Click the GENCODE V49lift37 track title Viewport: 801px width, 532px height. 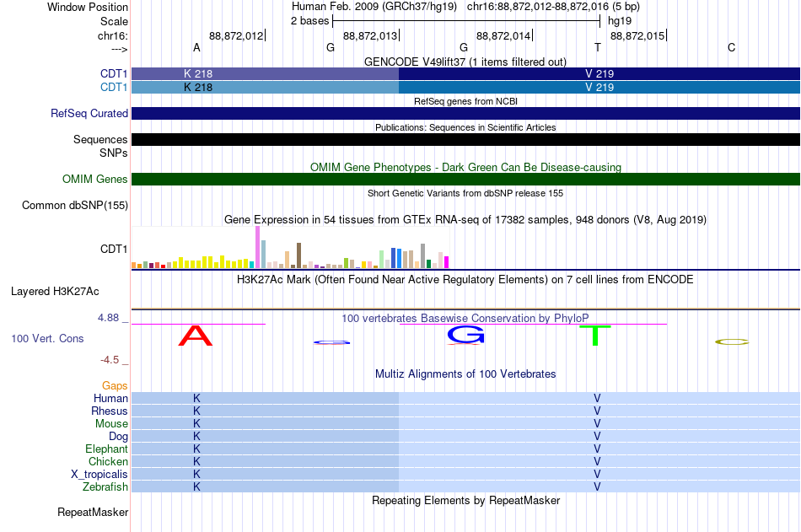tap(465, 62)
